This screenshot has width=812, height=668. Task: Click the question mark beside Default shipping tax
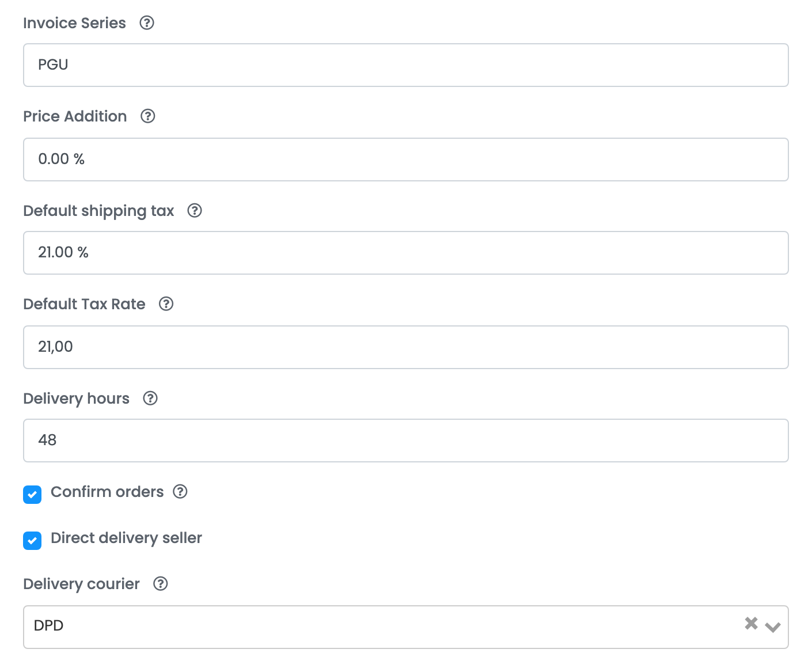[x=195, y=210]
